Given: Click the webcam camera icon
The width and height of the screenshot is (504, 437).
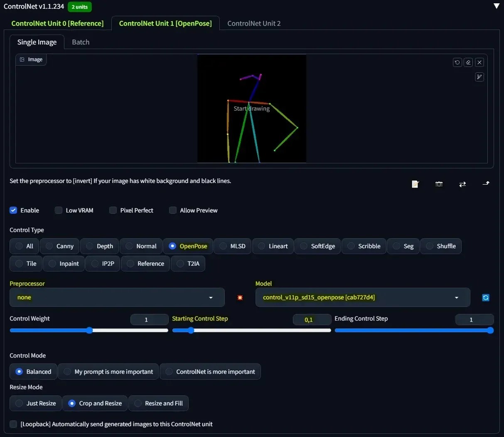Looking at the screenshot, I should (439, 184).
